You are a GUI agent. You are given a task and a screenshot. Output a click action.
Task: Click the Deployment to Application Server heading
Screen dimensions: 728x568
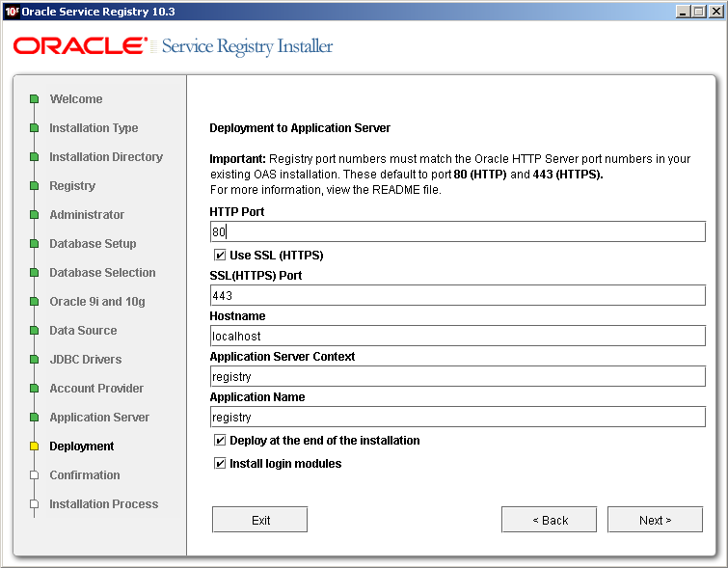tap(300, 128)
